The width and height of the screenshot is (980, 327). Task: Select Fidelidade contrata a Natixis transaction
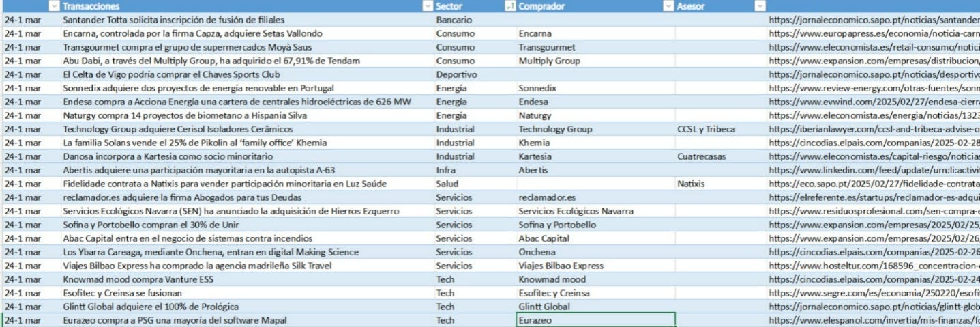(x=247, y=184)
